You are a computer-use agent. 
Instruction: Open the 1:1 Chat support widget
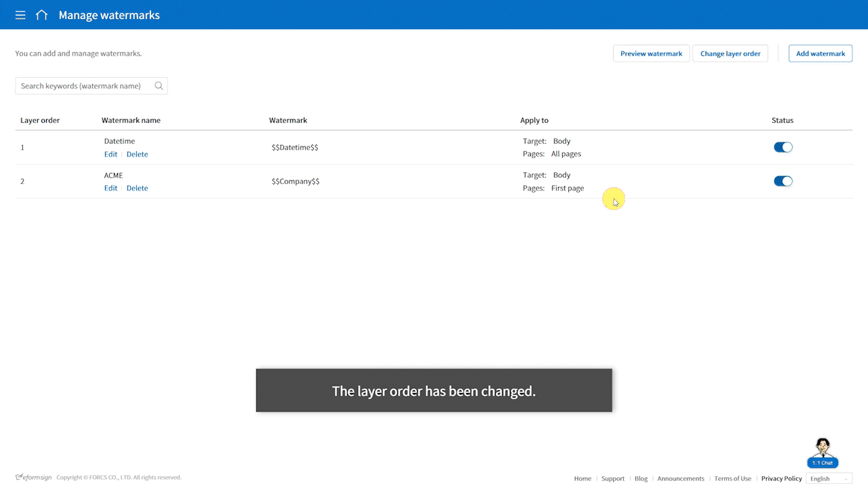(x=823, y=453)
